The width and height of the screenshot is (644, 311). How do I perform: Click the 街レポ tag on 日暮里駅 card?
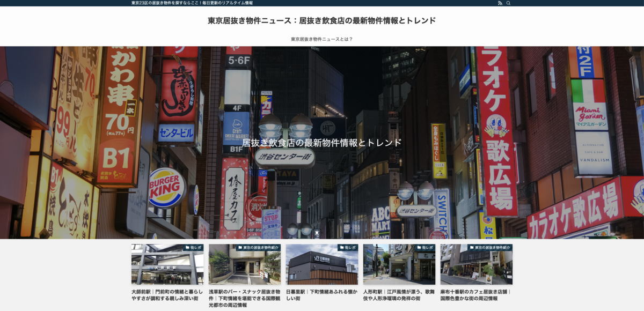coord(348,248)
